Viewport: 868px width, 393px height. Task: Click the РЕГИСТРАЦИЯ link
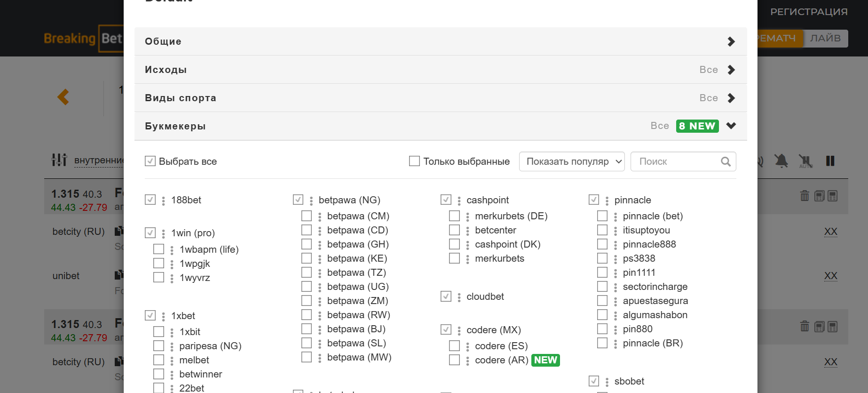tap(809, 12)
